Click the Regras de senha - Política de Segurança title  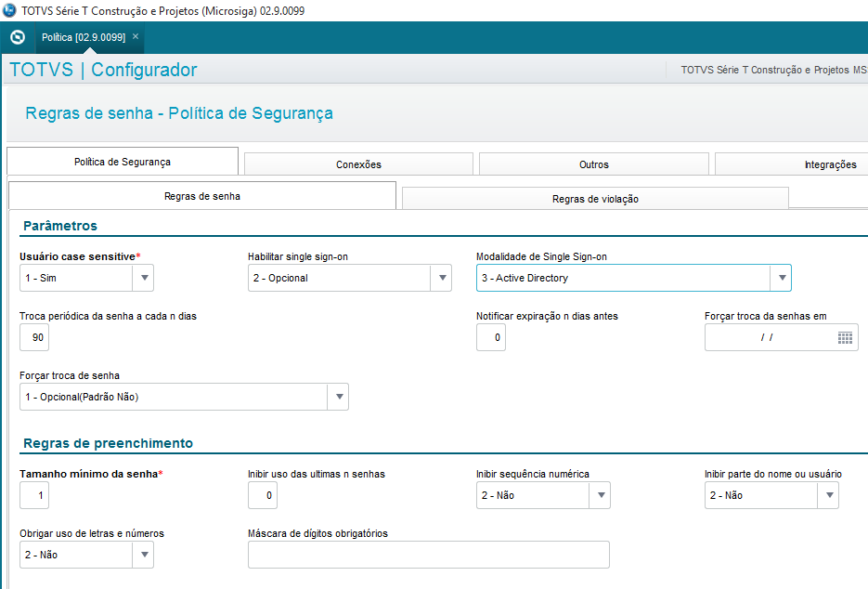[179, 113]
